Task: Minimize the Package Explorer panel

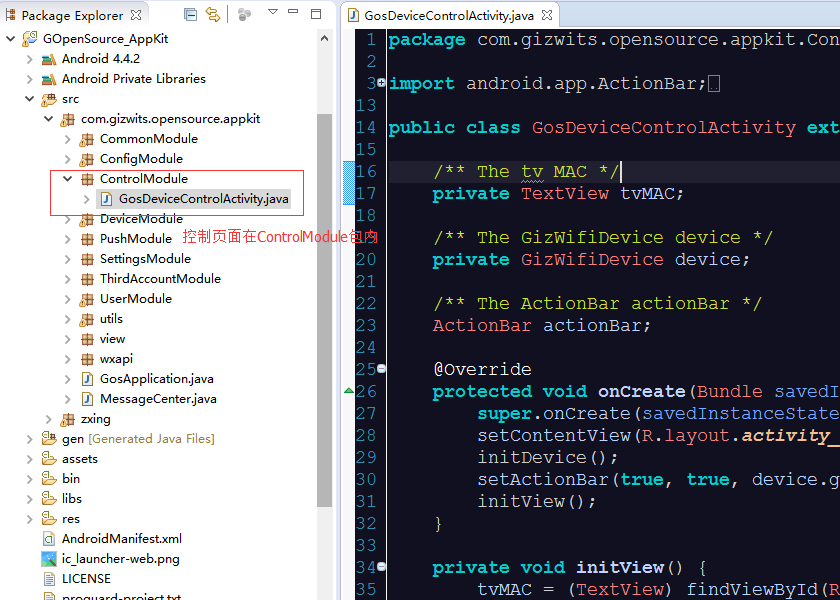Action: 293,14
